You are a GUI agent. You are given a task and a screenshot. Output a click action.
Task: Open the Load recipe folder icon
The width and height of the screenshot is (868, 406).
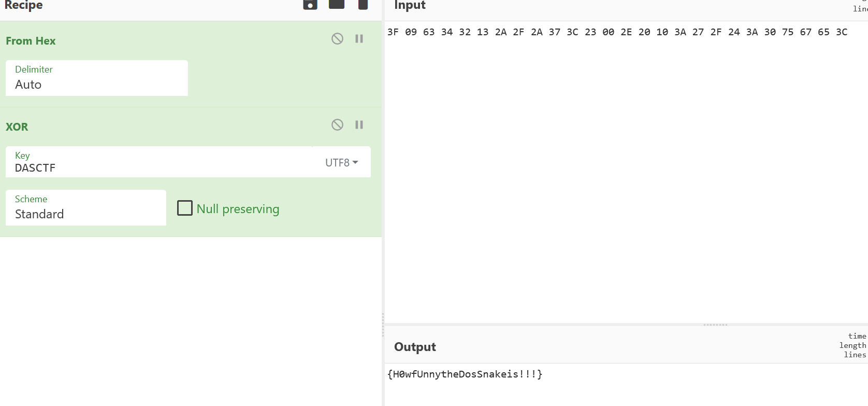coord(337,5)
